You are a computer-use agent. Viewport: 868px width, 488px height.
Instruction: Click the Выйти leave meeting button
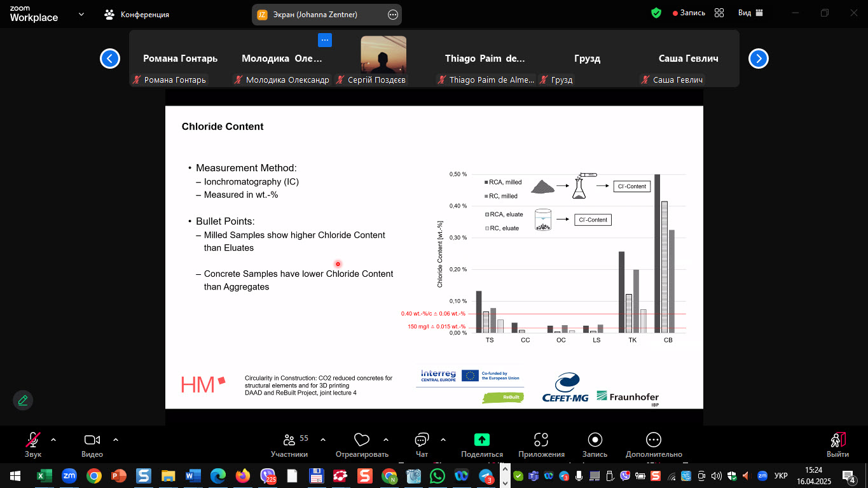click(837, 444)
